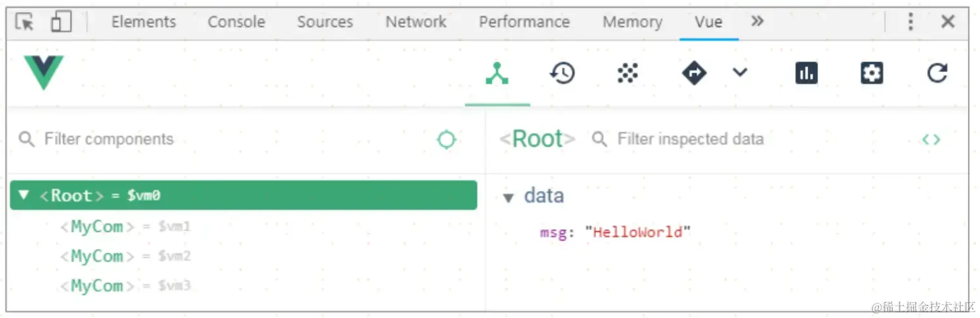Open the Performance bar chart icon
Image resolution: width=980 pixels, height=318 pixels.
pyautogui.click(x=806, y=73)
